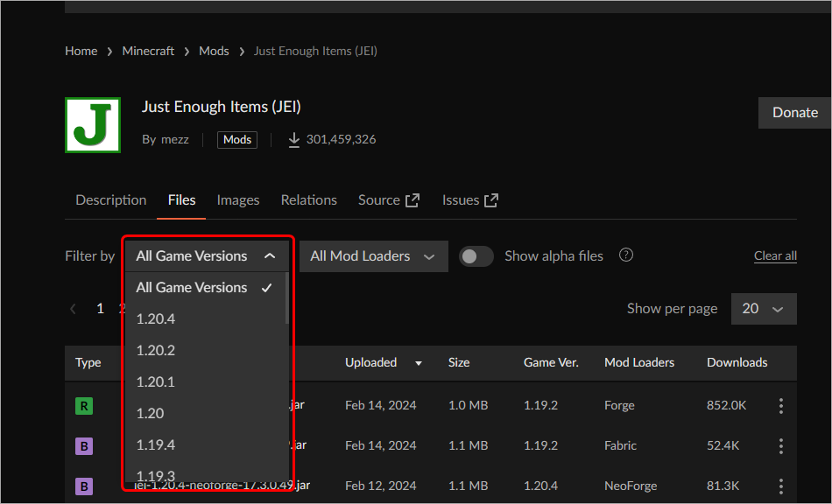Click the Downloads column header
Screen dimensions: 832x504
click(x=737, y=363)
